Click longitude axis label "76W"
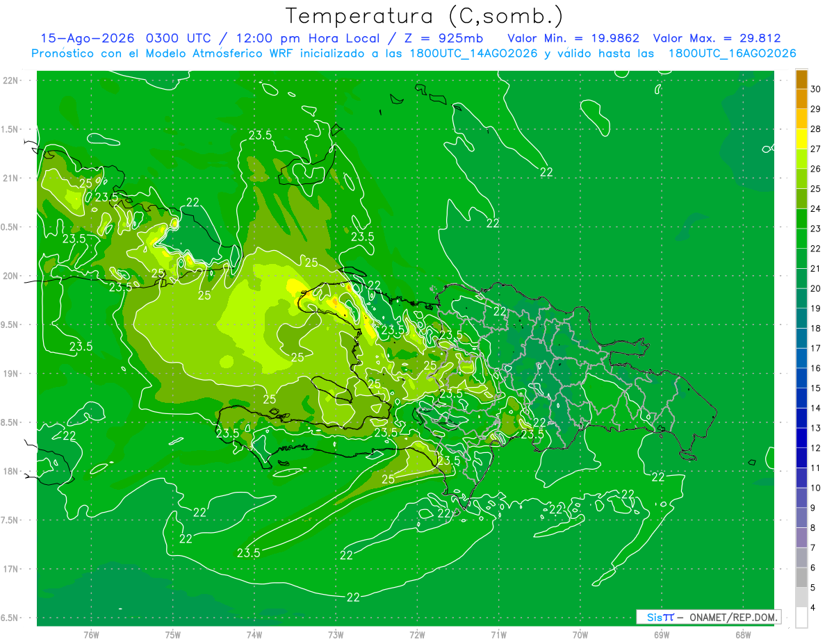This screenshot has width=834, height=644. [x=91, y=635]
